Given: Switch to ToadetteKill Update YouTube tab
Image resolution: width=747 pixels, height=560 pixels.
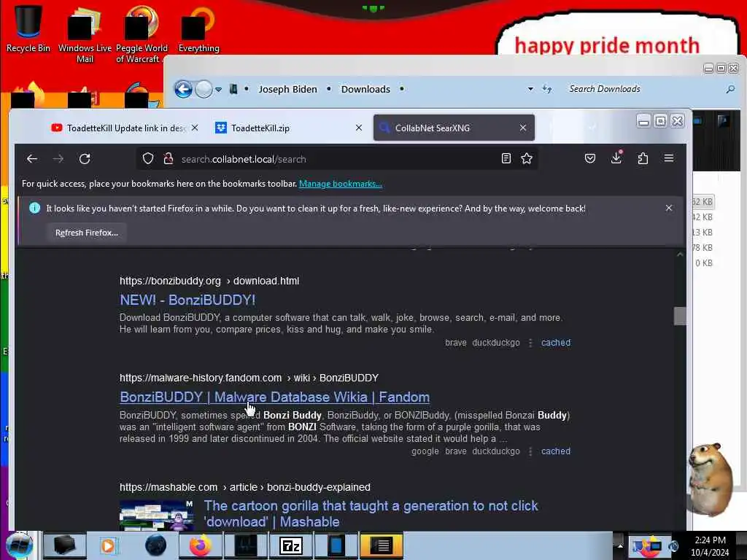Looking at the screenshot, I should tap(119, 128).
